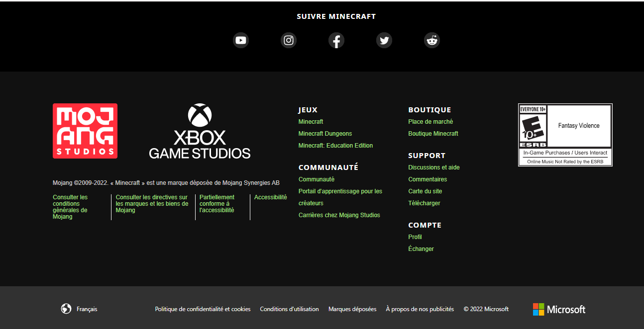Open Place de marché link
644x329 pixels.
pyautogui.click(x=430, y=122)
